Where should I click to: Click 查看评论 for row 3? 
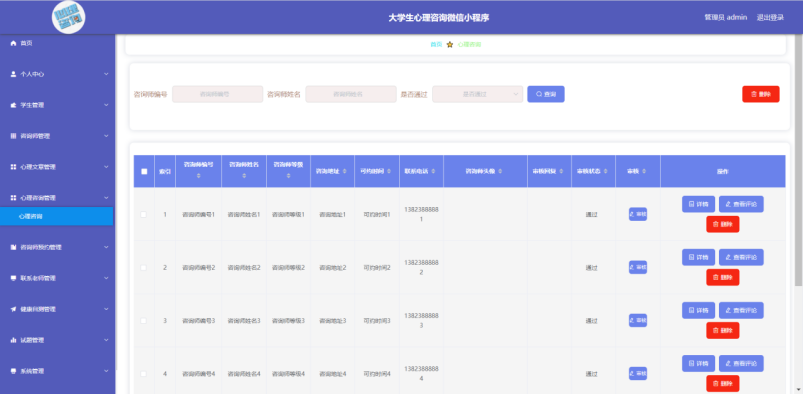[x=741, y=310]
